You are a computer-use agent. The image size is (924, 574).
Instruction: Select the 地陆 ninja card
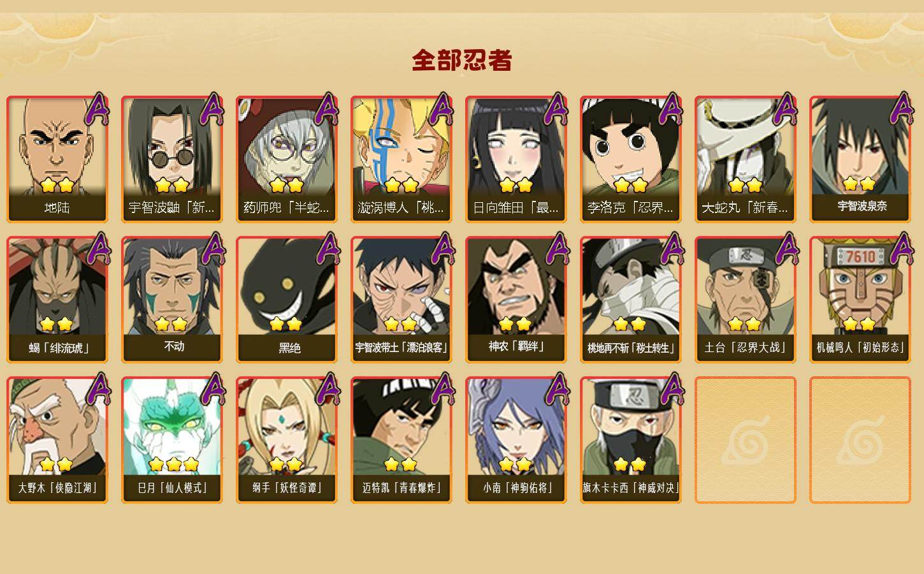[57, 159]
